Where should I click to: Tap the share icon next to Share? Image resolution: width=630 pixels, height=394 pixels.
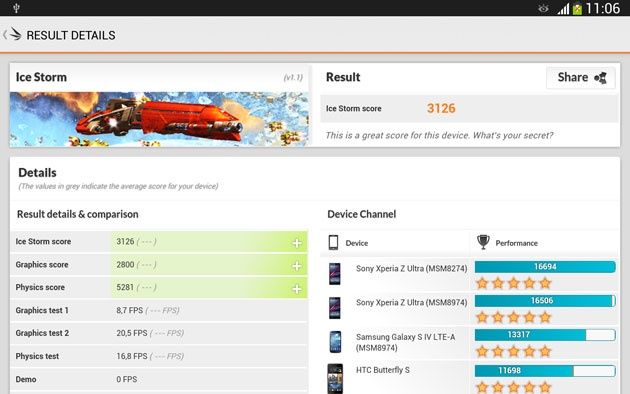tap(600, 78)
